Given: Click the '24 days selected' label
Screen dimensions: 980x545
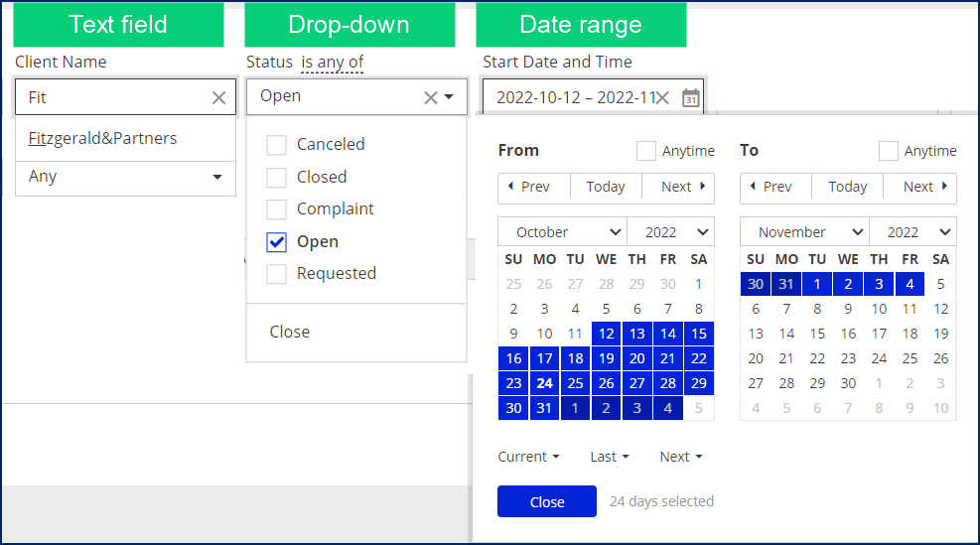Looking at the screenshot, I should (x=661, y=501).
